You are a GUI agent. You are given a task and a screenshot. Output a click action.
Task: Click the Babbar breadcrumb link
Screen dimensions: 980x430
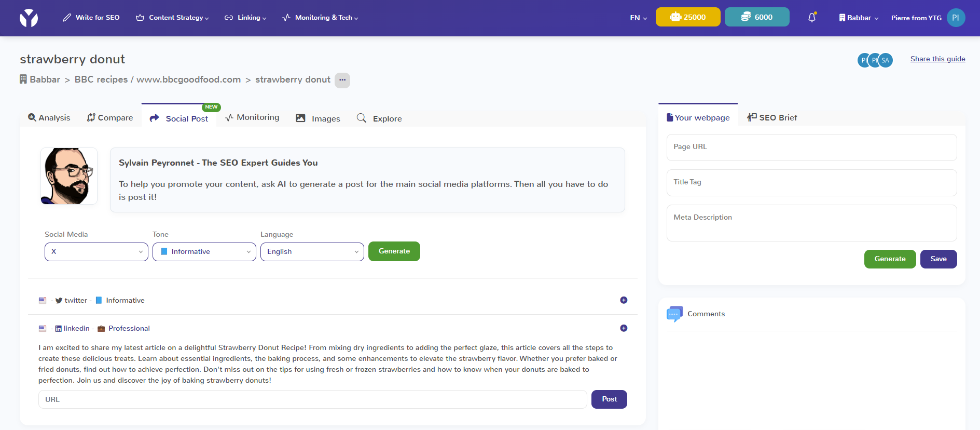(45, 79)
